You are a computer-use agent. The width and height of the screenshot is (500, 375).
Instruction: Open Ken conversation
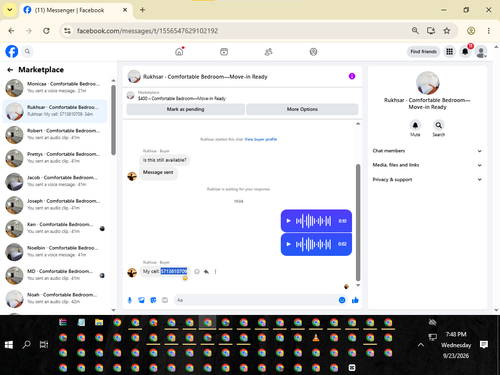tap(55, 228)
